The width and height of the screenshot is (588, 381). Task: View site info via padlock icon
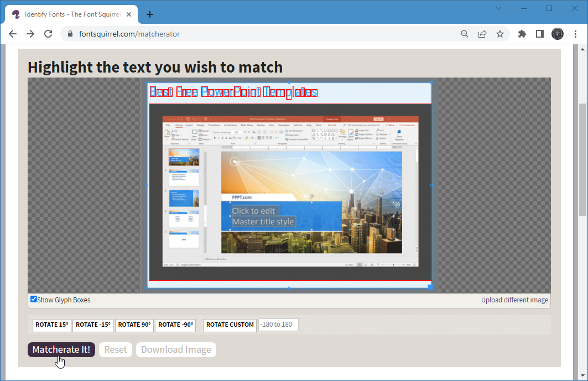[x=70, y=34]
